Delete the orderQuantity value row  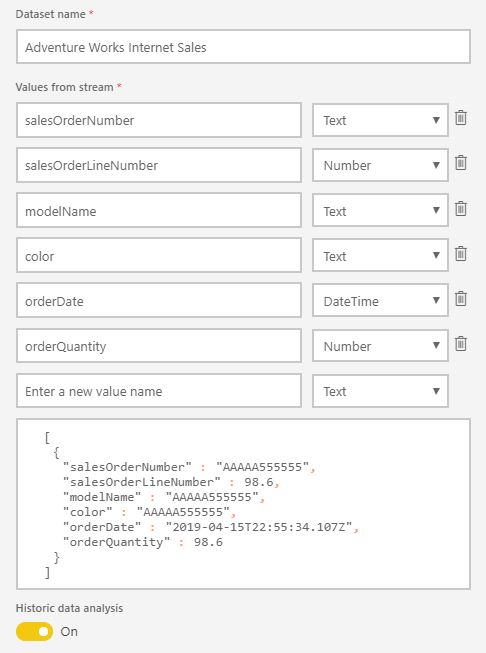click(x=461, y=344)
